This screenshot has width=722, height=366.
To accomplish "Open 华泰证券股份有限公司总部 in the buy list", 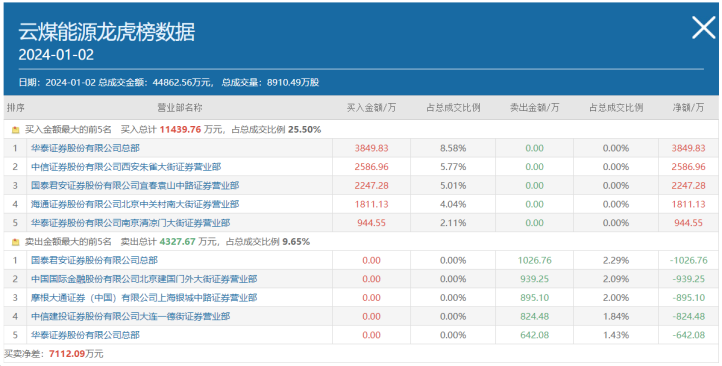I will [x=85, y=148].
